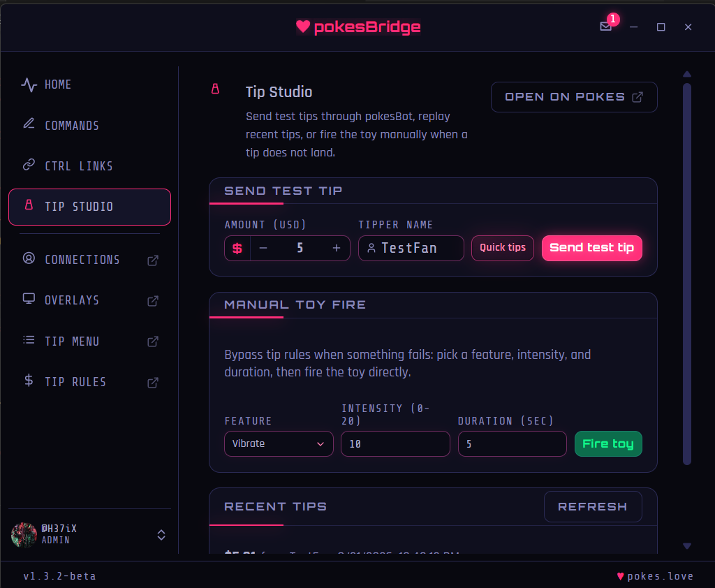Click the pokes.love footer link

pyautogui.click(x=655, y=576)
